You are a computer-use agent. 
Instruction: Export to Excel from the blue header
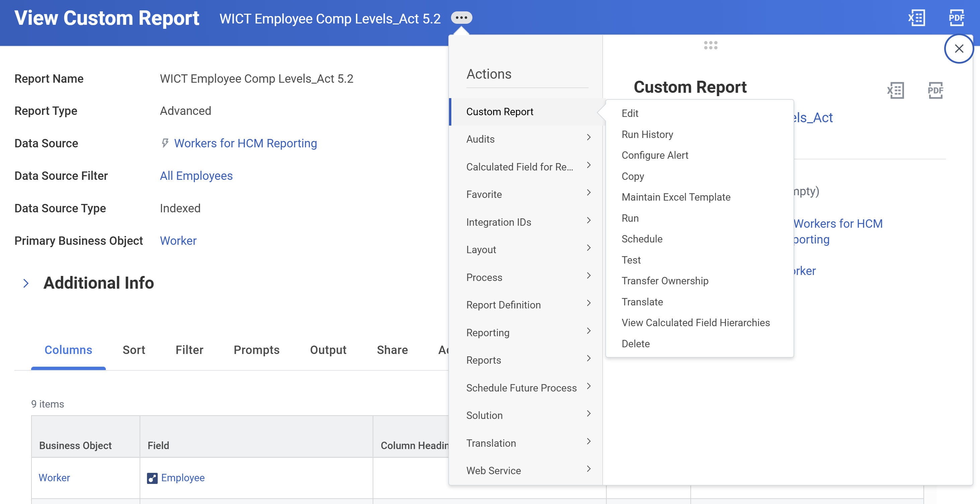point(916,18)
